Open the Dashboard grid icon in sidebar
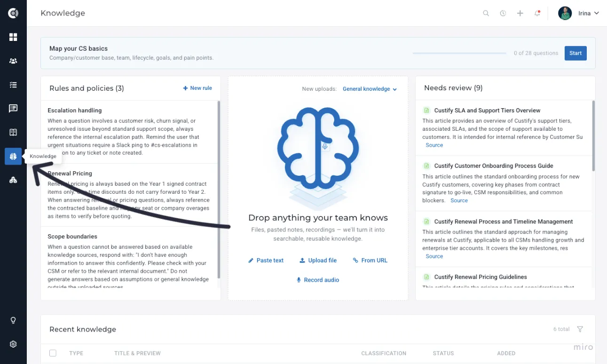Image resolution: width=607 pixels, height=364 pixels. 13,37
